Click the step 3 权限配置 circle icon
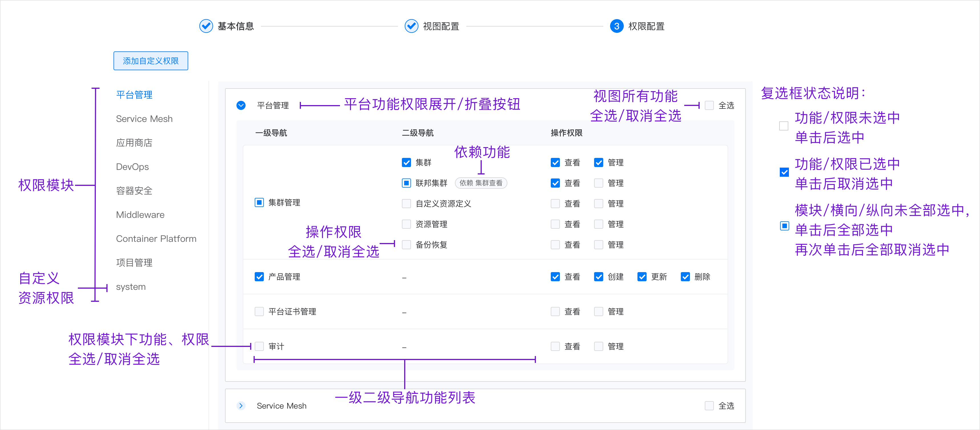This screenshot has width=980, height=430. click(616, 26)
